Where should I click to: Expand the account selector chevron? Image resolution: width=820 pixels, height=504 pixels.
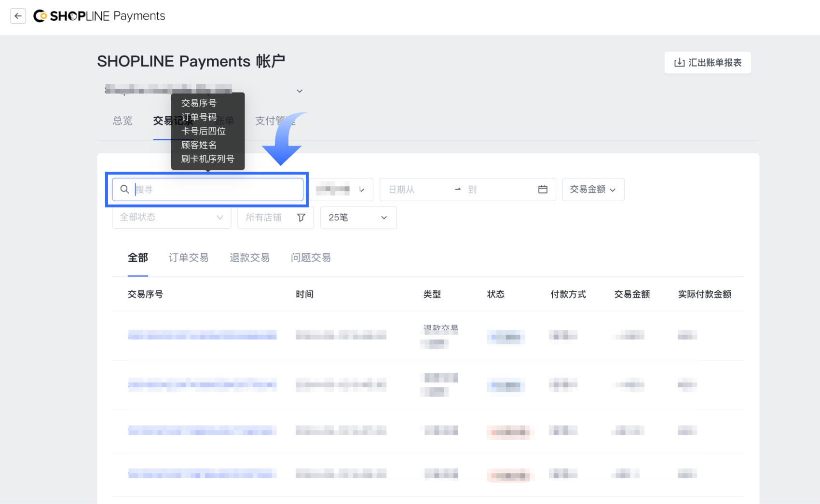pyautogui.click(x=300, y=91)
